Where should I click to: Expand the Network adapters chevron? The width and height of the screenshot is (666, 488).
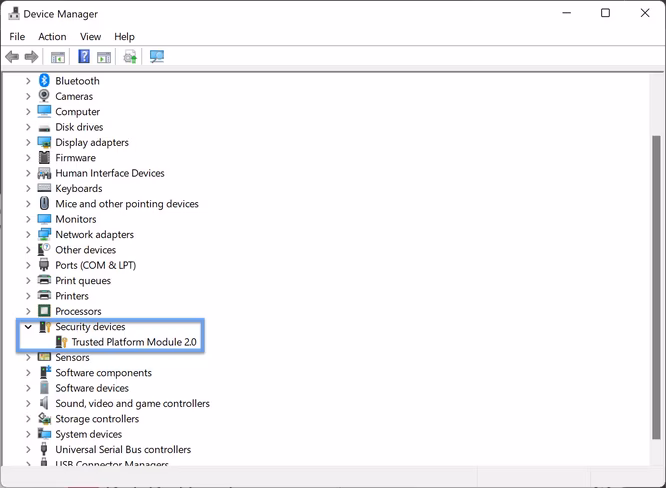pos(28,234)
